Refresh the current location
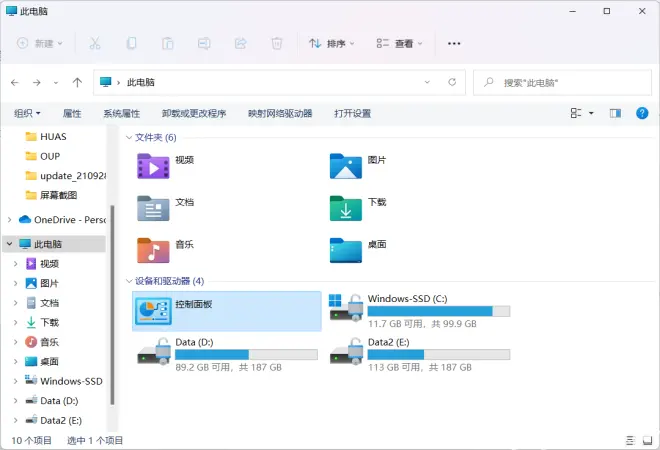This screenshot has height=450, width=660. tap(452, 82)
